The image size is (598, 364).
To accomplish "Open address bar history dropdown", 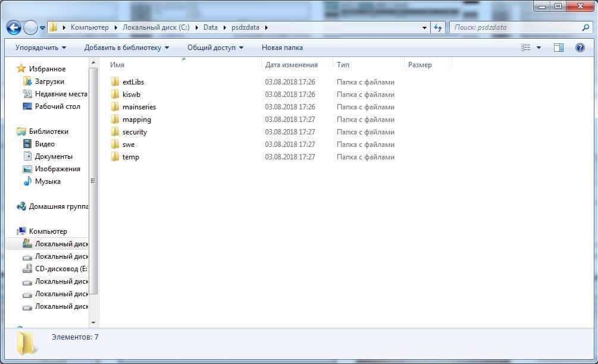I will pyautogui.click(x=424, y=27).
